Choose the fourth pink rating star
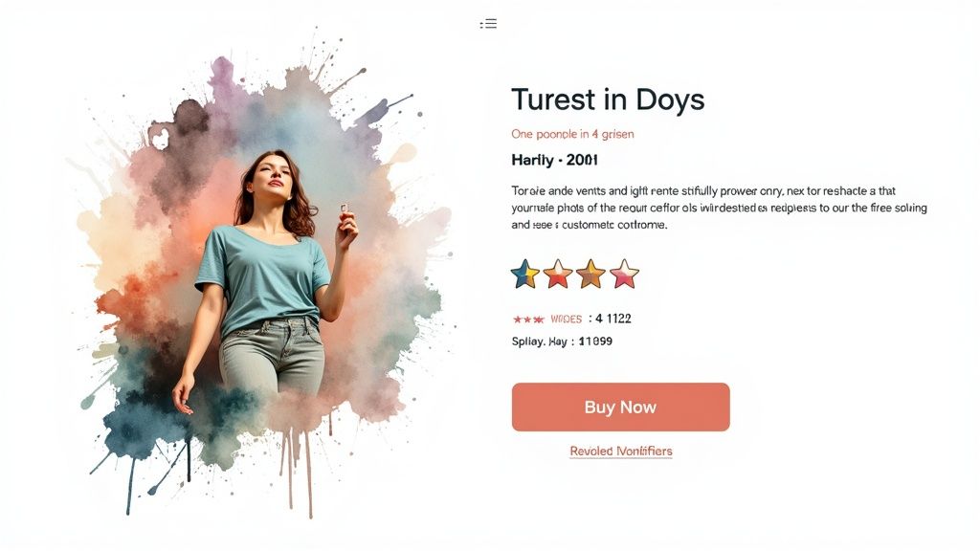 624,275
